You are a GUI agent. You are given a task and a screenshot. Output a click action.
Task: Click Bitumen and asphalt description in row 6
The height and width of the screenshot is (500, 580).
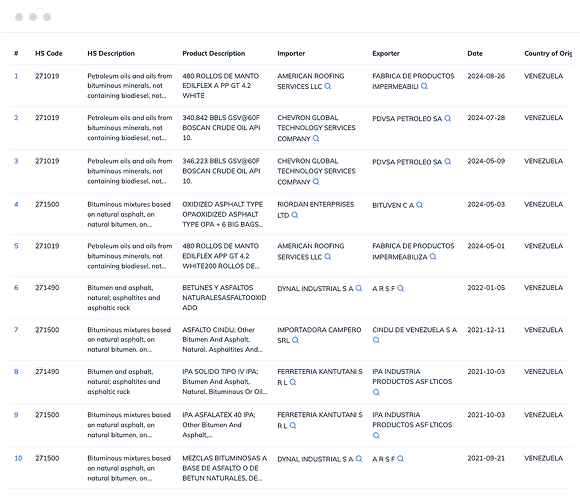[124, 297]
